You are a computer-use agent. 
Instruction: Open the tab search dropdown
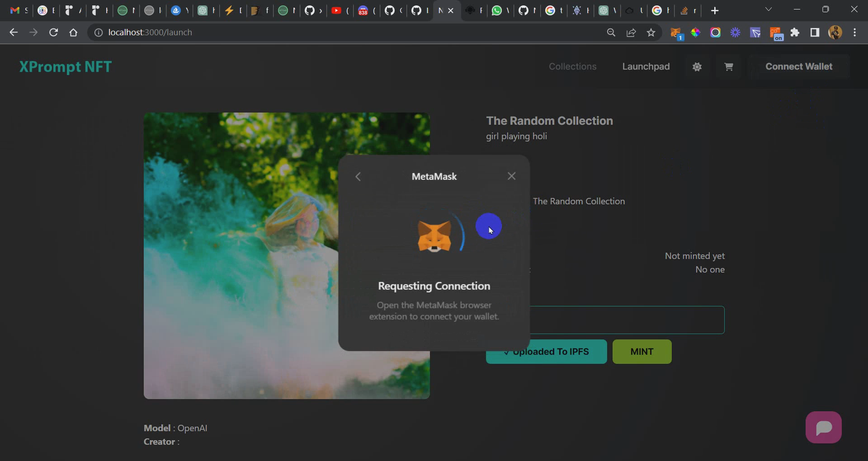click(768, 9)
